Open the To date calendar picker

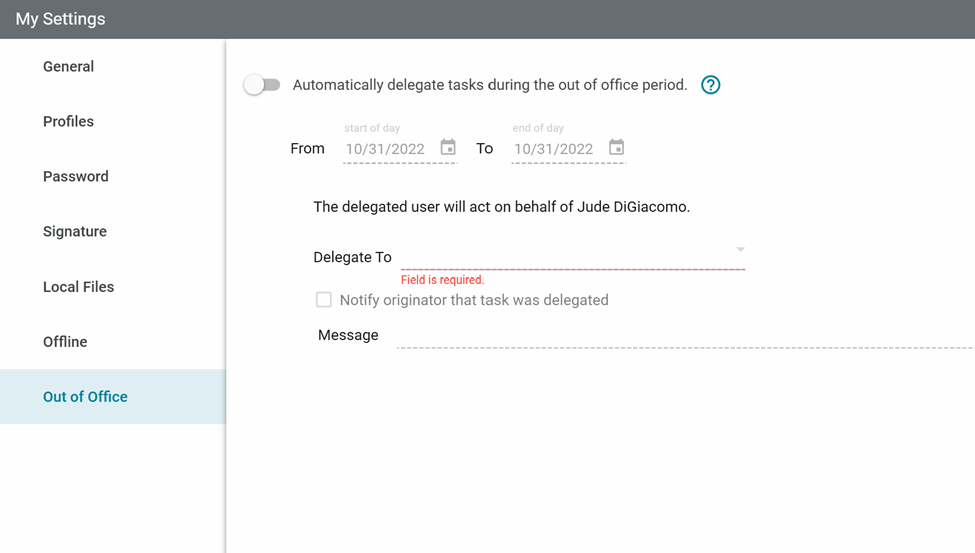[616, 148]
